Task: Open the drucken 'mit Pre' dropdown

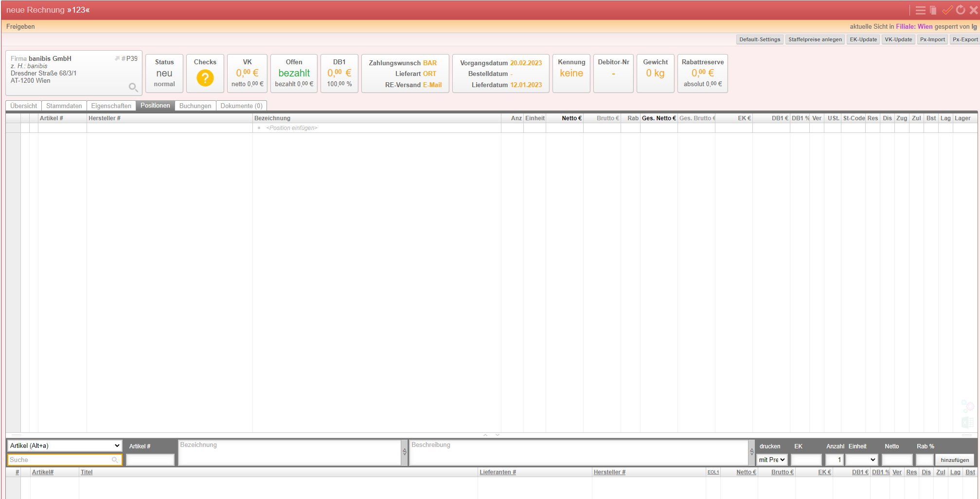Action: pos(772,460)
